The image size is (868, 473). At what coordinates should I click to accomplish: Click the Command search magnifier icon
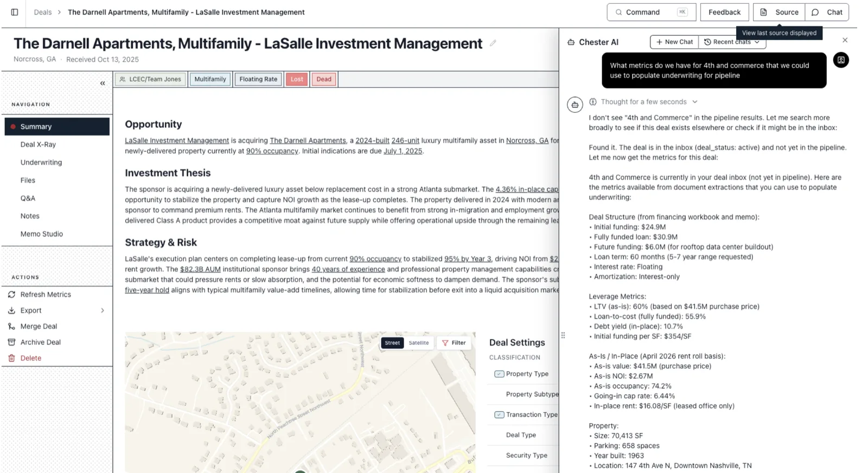point(618,12)
